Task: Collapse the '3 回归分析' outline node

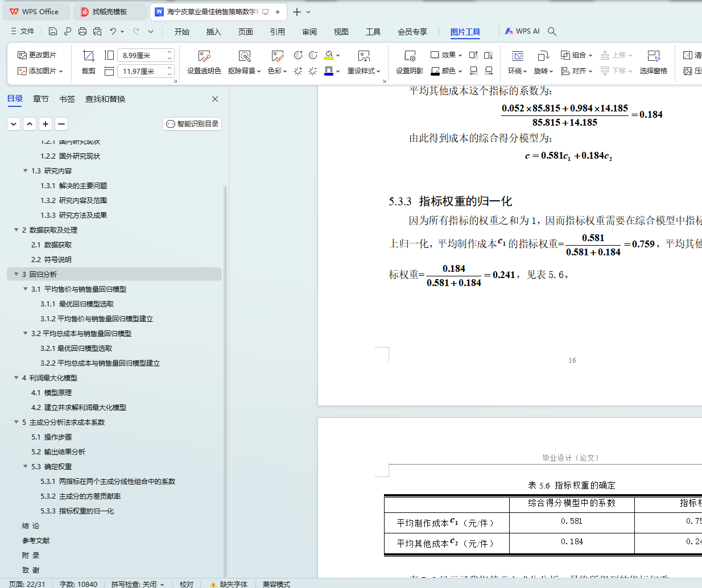Action: [16, 274]
